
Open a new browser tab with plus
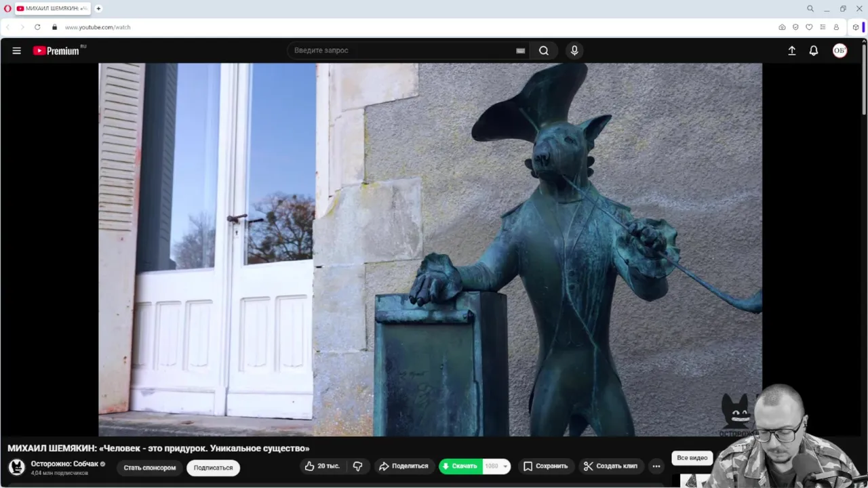(x=98, y=9)
